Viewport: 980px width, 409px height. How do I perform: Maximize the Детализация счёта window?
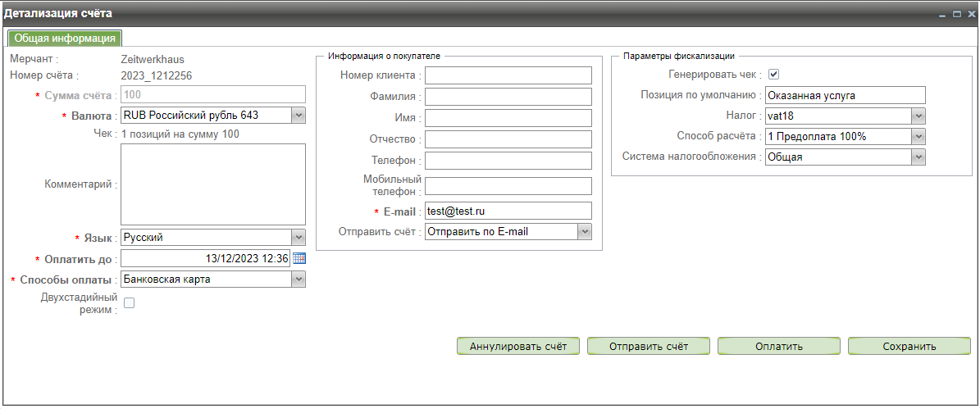[x=956, y=15]
